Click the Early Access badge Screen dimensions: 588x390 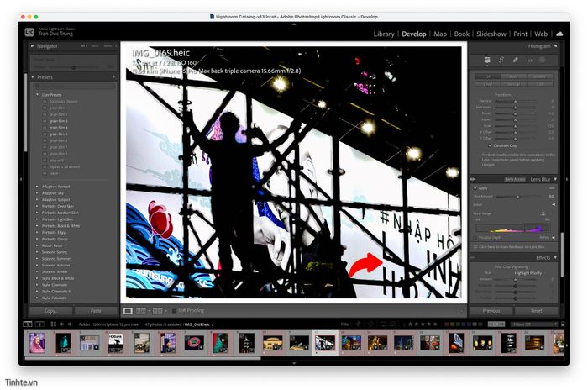click(x=515, y=179)
